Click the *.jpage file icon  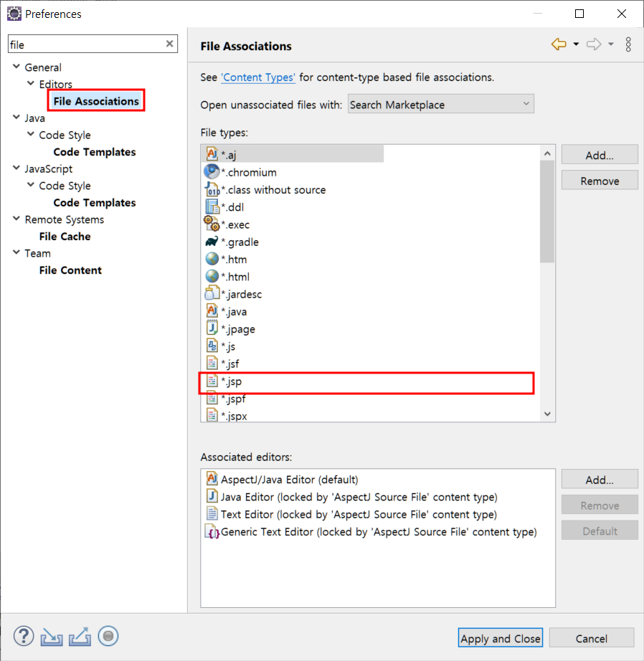click(212, 328)
